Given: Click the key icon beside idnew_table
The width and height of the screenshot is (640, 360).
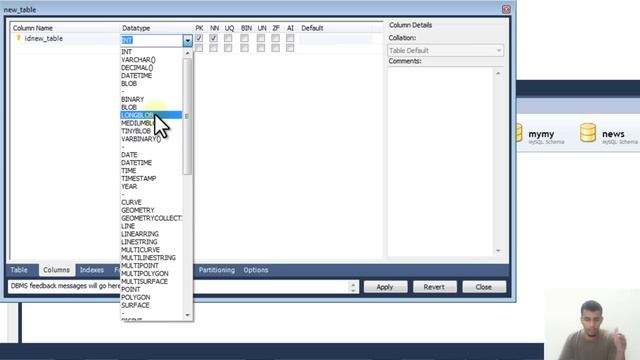Looking at the screenshot, I should point(18,38).
